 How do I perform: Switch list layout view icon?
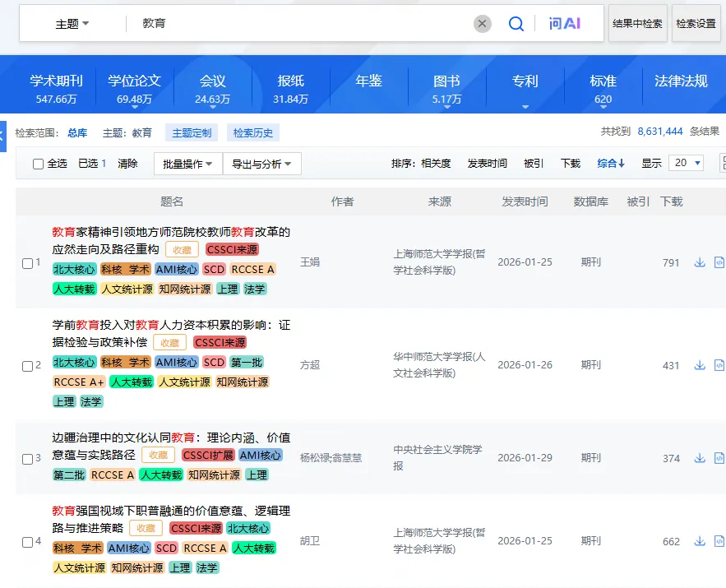click(724, 163)
